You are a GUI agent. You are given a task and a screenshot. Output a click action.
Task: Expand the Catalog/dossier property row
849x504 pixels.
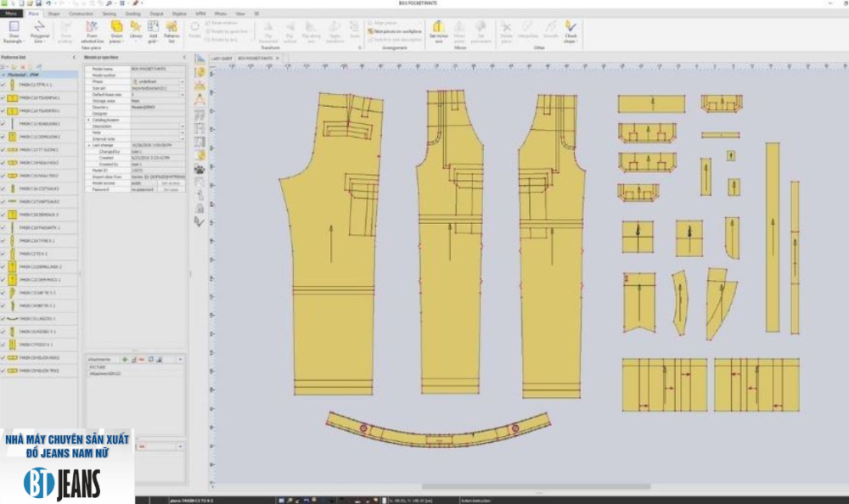(x=87, y=120)
